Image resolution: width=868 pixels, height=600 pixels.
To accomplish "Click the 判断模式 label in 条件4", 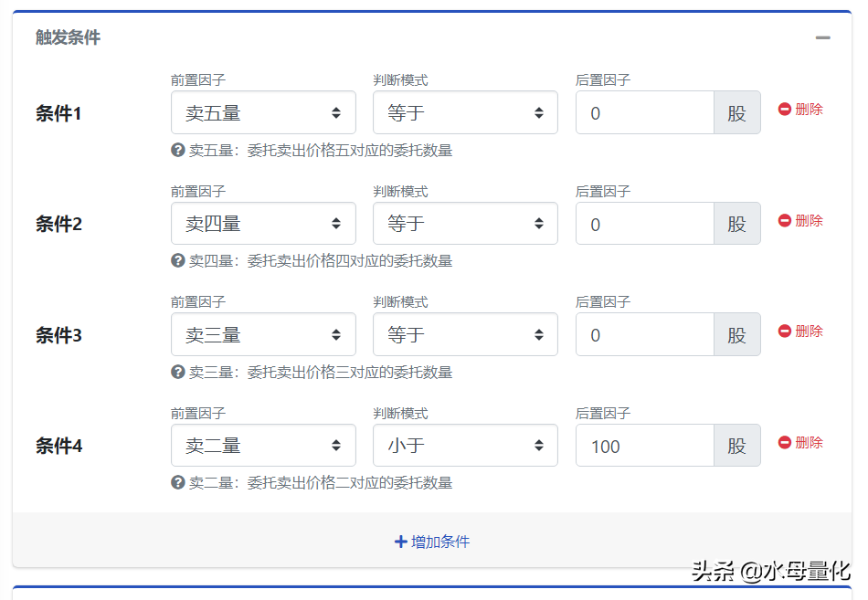I will pos(400,414).
